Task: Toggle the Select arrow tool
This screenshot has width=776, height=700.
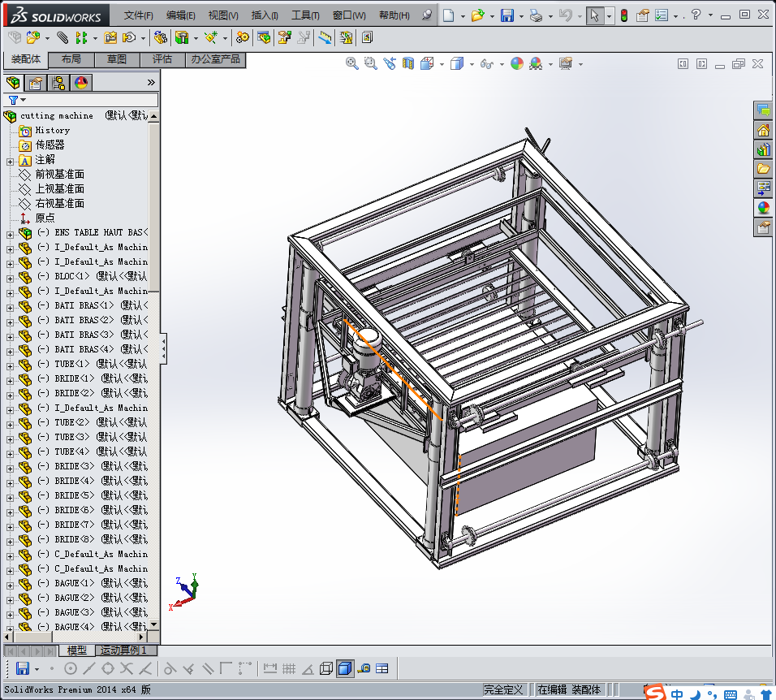Action: point(594,15)
